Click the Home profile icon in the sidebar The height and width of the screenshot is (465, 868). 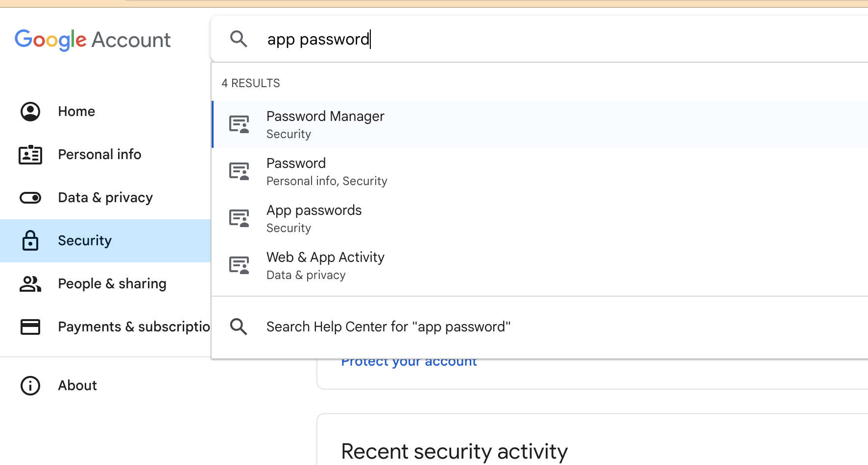[30, 112]
